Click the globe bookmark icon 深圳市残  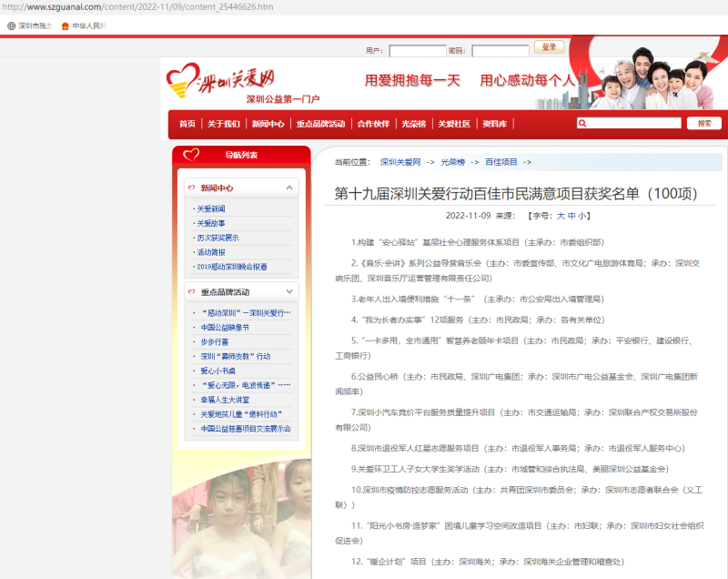pos(11,26)
